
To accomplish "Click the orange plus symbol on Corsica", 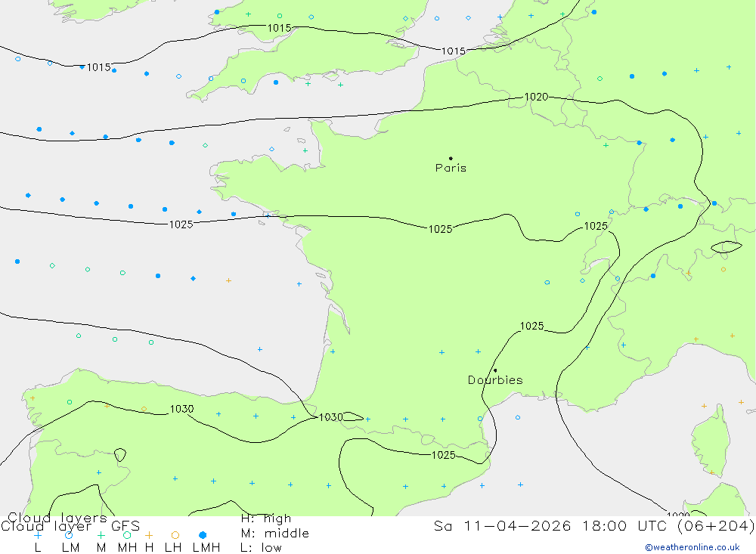I will (711, 472).
